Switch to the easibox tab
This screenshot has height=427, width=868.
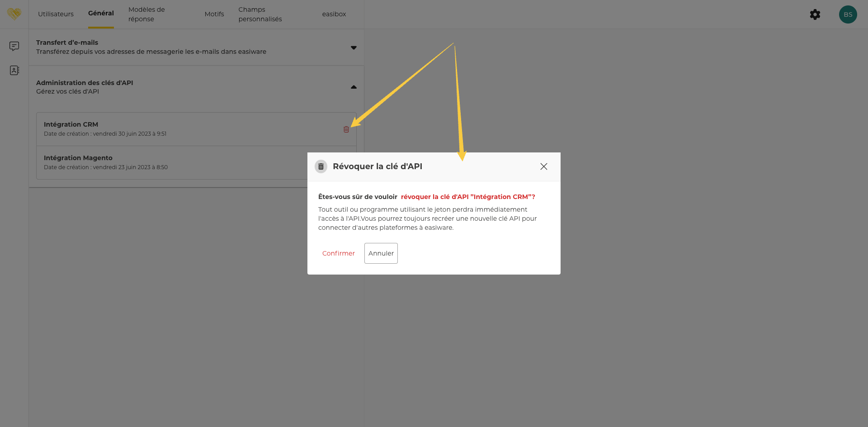334,14
